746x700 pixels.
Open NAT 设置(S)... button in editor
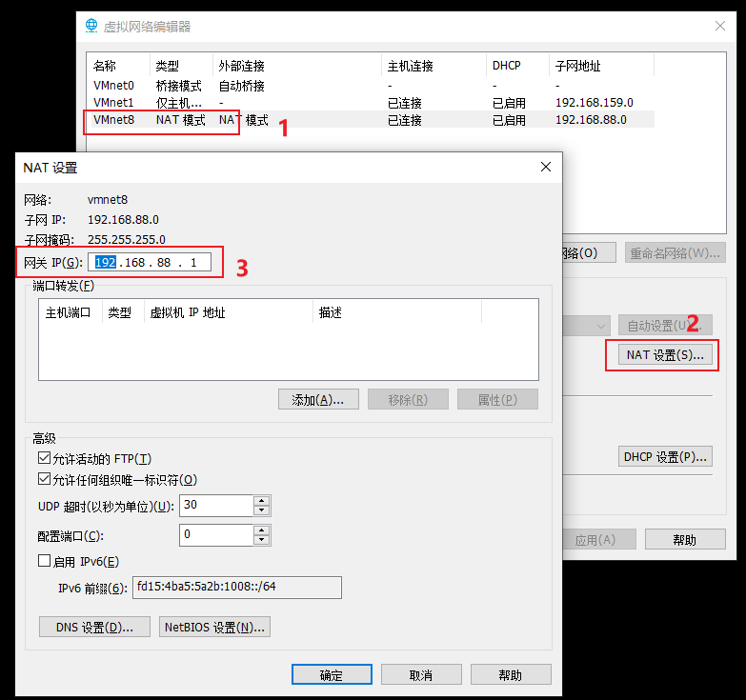665,354
